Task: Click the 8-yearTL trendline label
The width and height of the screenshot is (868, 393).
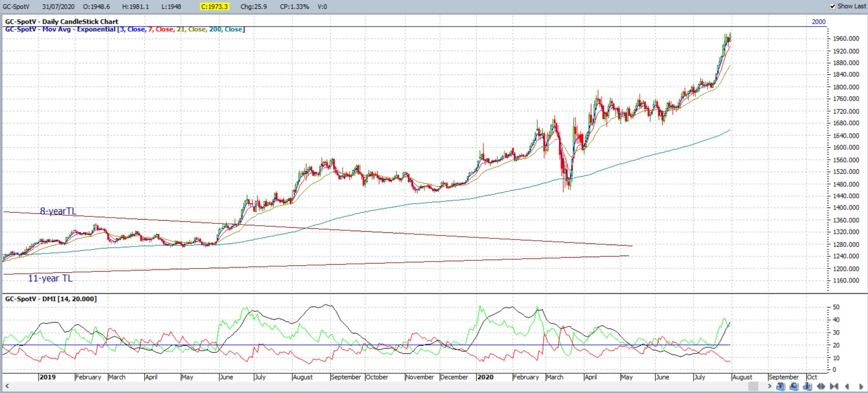Action: pos(58,211)
